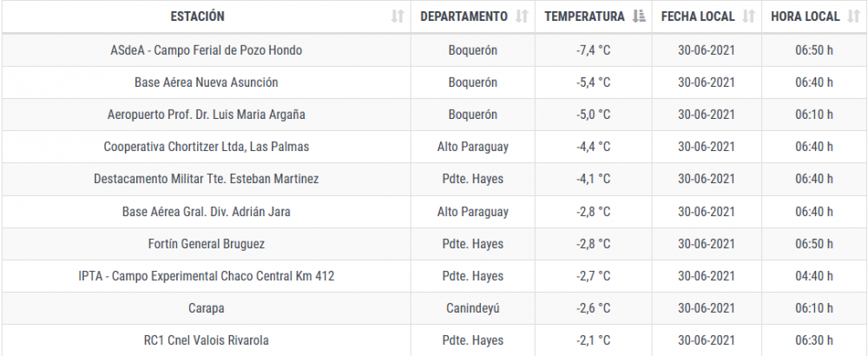
Task: Click the sort arrows beside Departamento
Action: pos(522,16)
